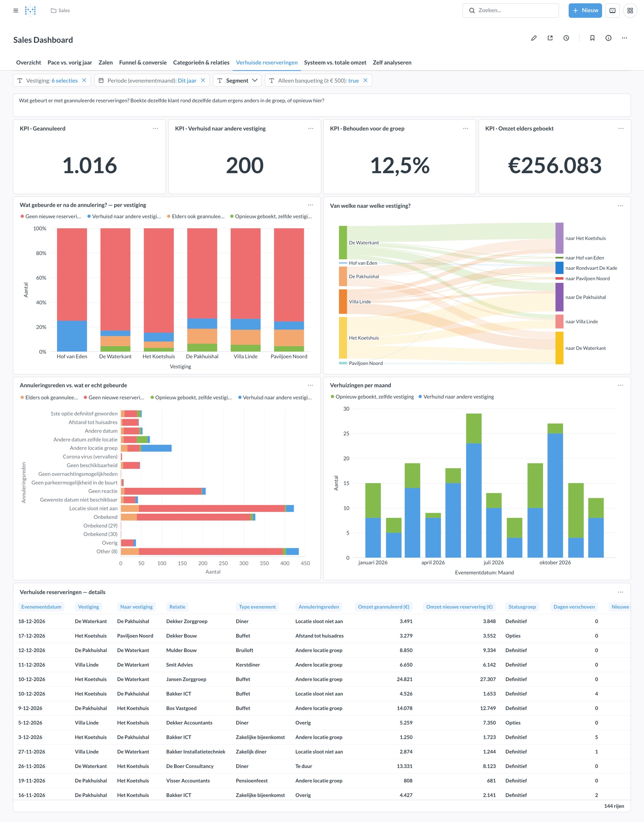This screenshot has width=644, height=822.
Task: Sort table by Omzet geannuleerd (€) header
Action: click(384, 607)
